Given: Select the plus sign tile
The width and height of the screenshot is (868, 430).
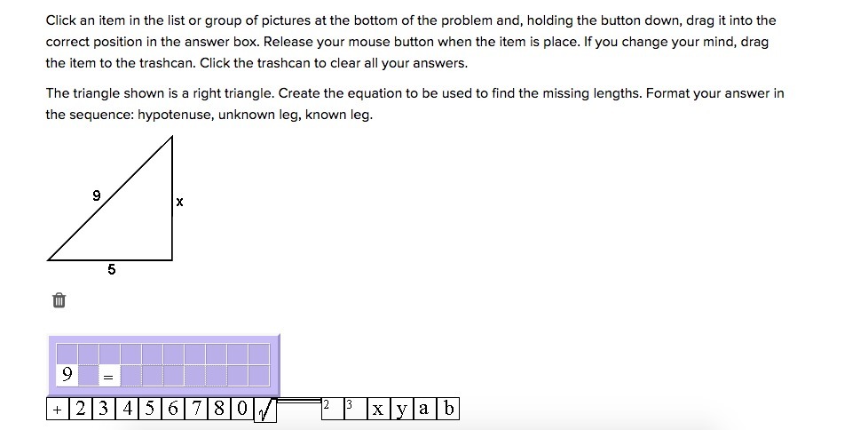Looking at the screenshot, I should click(57, 410).
